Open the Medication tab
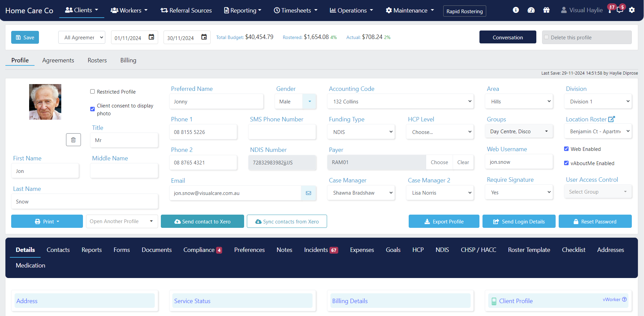The image size is (644, 316). [30, 265]
